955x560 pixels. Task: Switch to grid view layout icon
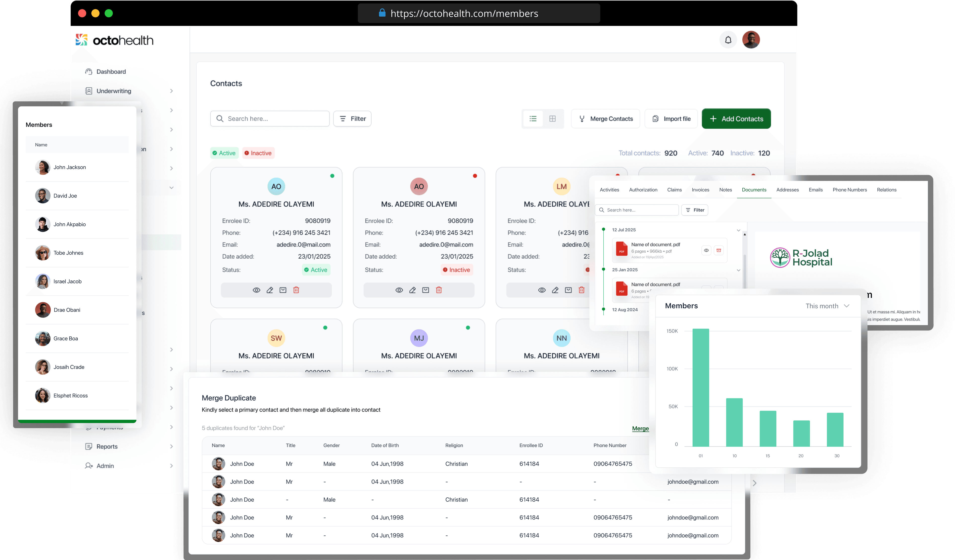[553, 119]
